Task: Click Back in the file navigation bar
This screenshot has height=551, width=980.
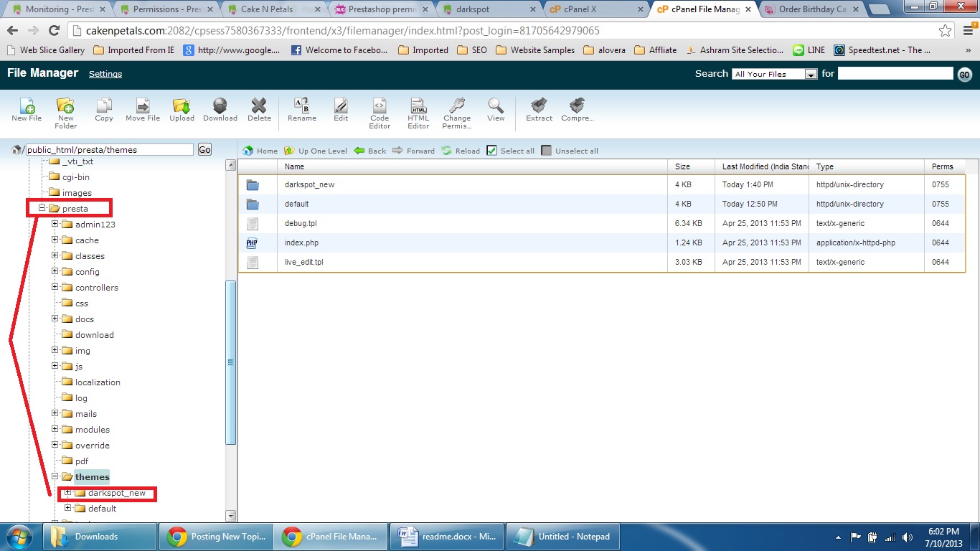Action: tap(369, 151)
